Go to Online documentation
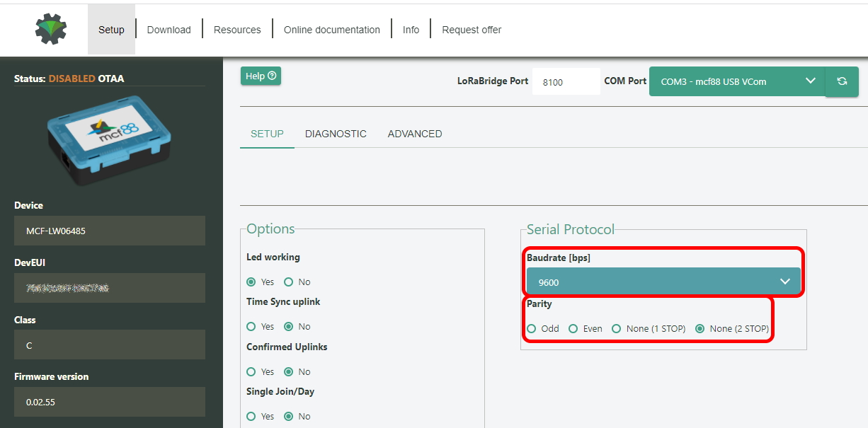The image size is (868, 428). point(332,30)
